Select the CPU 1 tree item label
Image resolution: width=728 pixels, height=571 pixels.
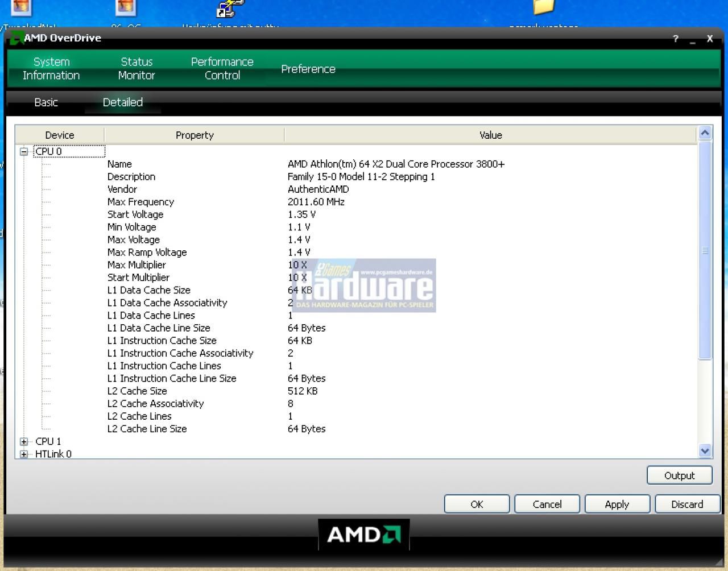[48, 441]
